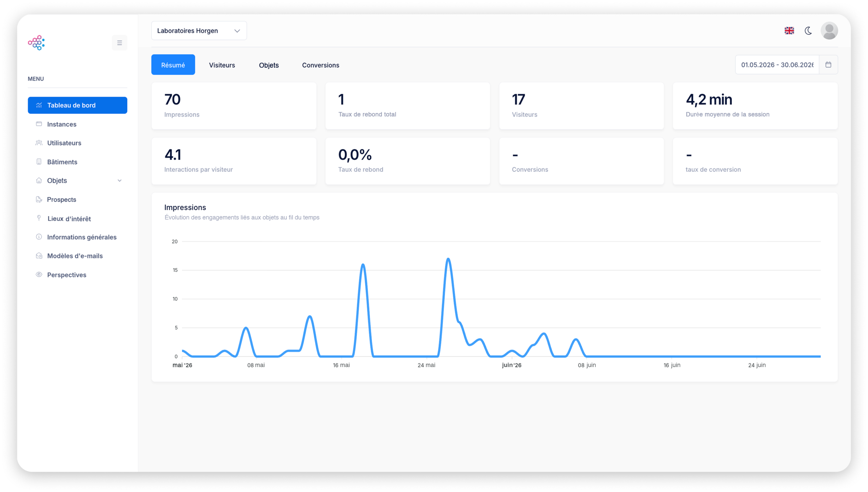Screen dimensions: 868x492
Task: Click the date range input field
Action: (x=777, y=64)
